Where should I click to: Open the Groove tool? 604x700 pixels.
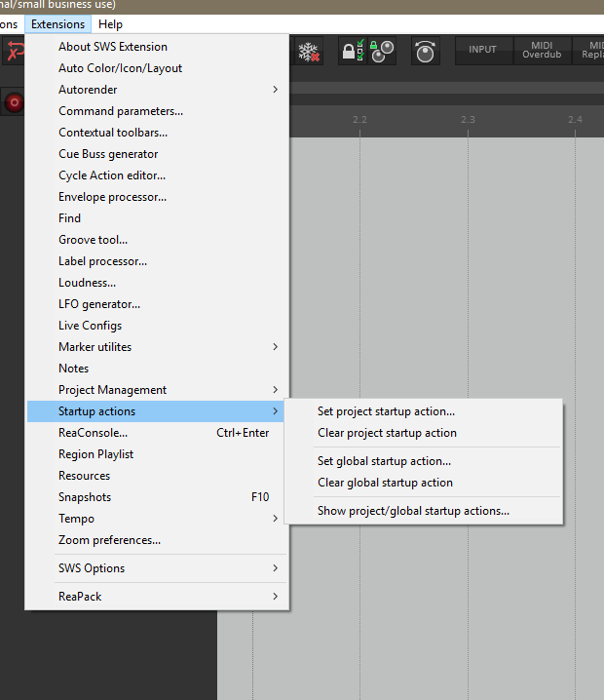click(157, 240)
